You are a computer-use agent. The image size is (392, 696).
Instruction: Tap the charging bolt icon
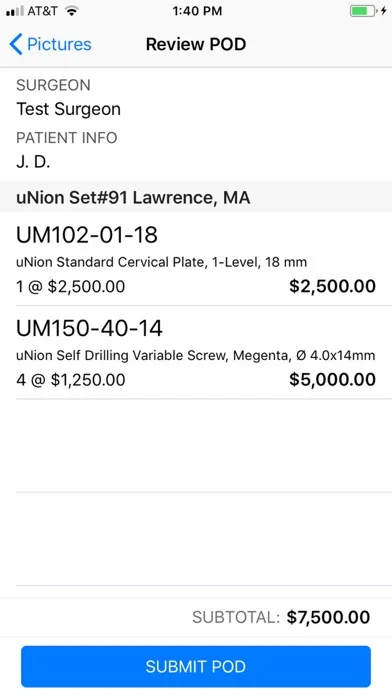[383, 11]
